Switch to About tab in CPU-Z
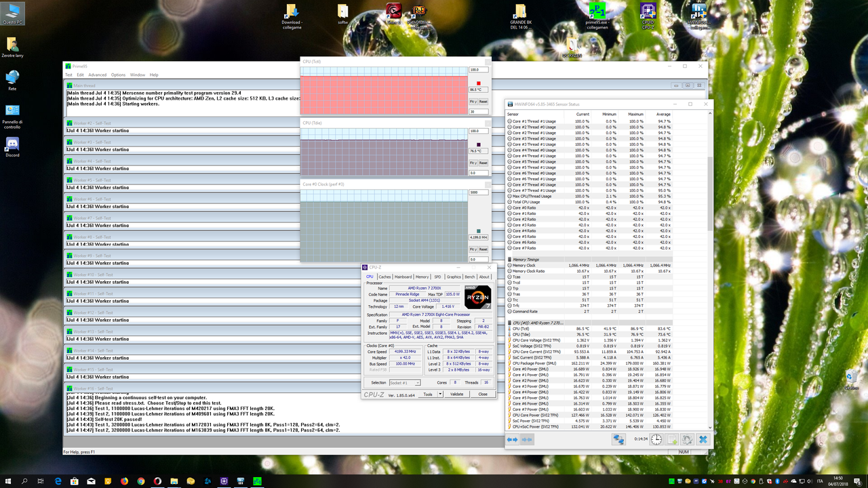The width and height of the screenshot is (868, 488). click(484, 277)
